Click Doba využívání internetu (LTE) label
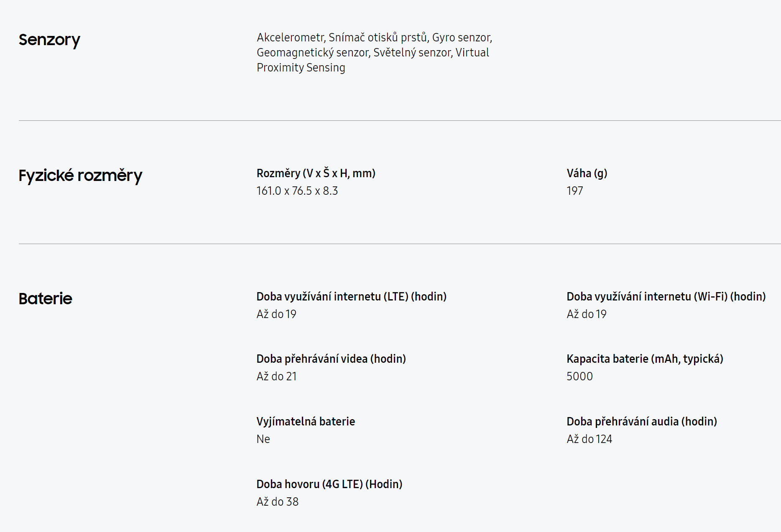781x532 pixels. click(x=352, y=296)
